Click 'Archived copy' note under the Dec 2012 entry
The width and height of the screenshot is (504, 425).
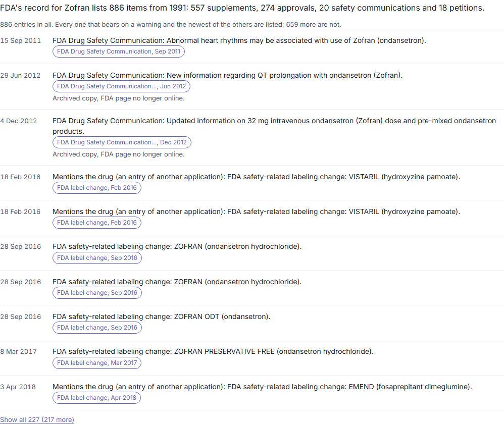coord(119,154)
